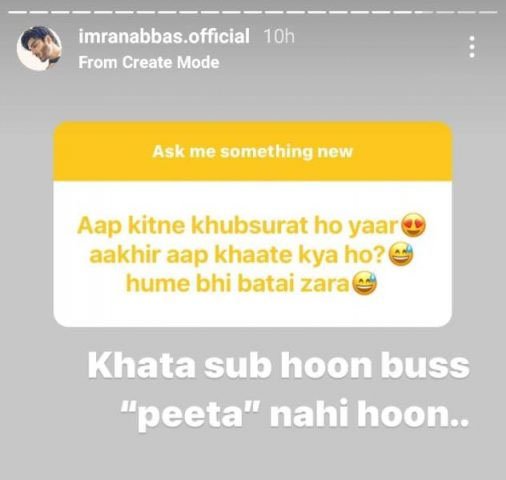506x480 pixels.
Task: Open the imranabbas.official username link
Action: pyautogui.click(x=164, y=36)
